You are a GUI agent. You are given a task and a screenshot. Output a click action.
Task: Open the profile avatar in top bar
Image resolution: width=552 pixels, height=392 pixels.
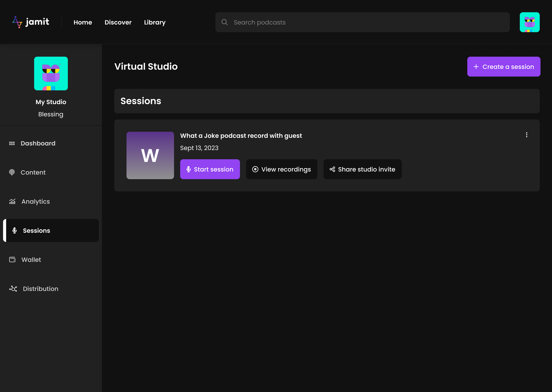(529, 22)
